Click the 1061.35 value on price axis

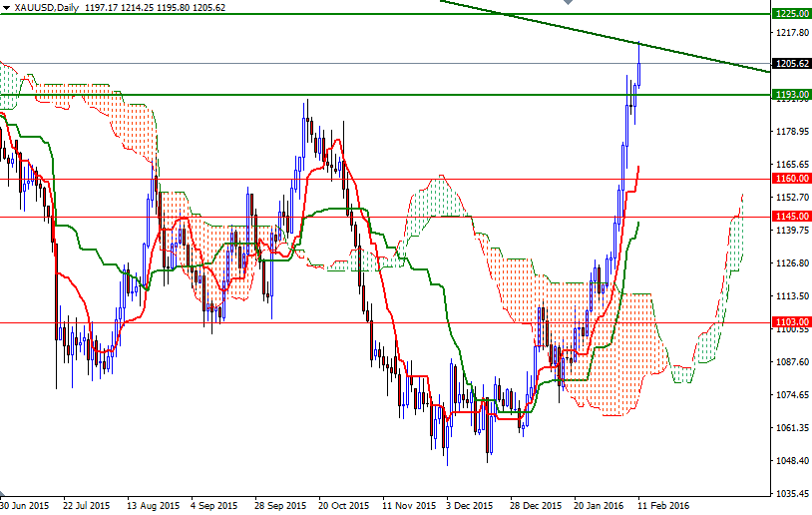(x=792, y=428)
